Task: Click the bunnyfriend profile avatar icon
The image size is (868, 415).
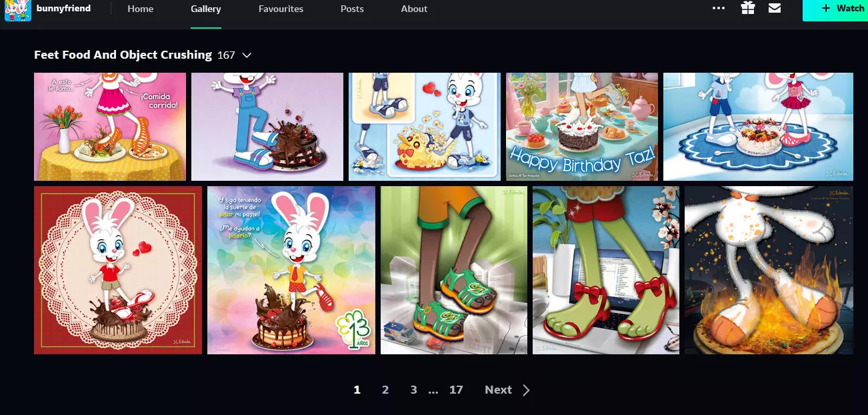Action: pyautogui.click(x=18, y=10)
